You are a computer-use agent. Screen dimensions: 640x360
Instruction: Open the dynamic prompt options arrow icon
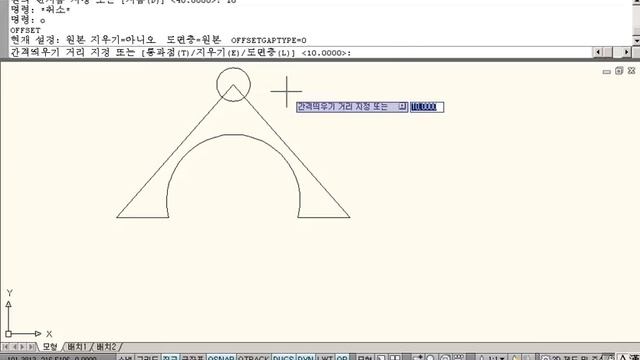[x=402, y=107]
